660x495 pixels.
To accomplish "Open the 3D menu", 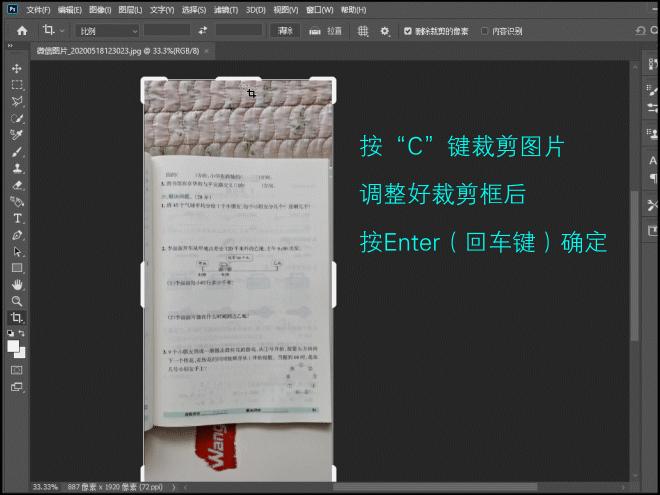I will click(255, 9).
